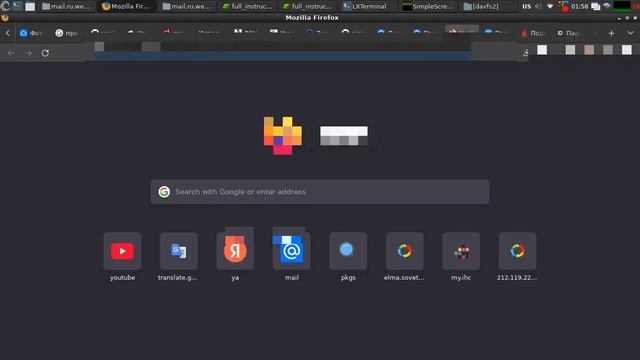This screenshot has width=640, height=360.
Task: Focus the Search with Google or enter address field
Action: coord(320,192)
